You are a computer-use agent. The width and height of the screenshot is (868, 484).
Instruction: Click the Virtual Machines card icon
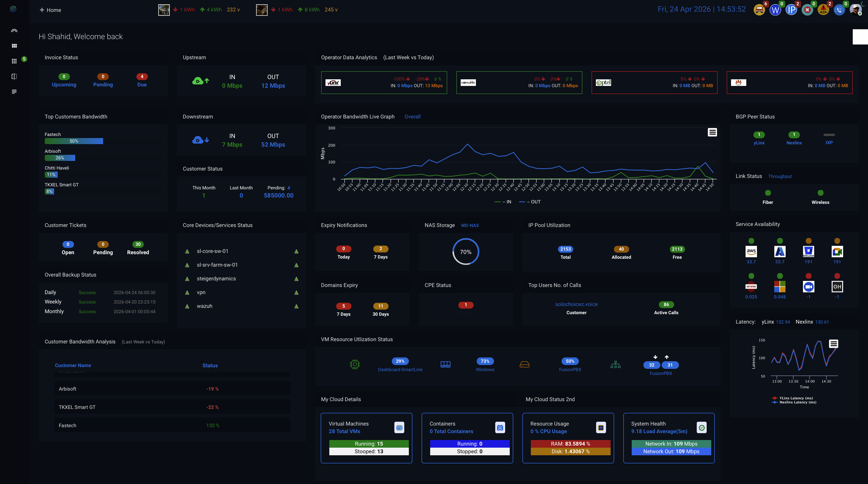(399, 428)
